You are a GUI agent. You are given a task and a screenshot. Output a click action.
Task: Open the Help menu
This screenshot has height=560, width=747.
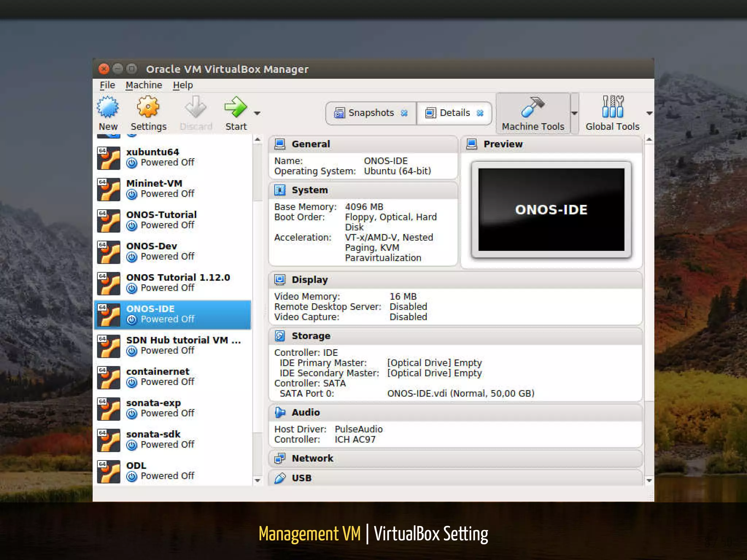(x=183, y=85)
